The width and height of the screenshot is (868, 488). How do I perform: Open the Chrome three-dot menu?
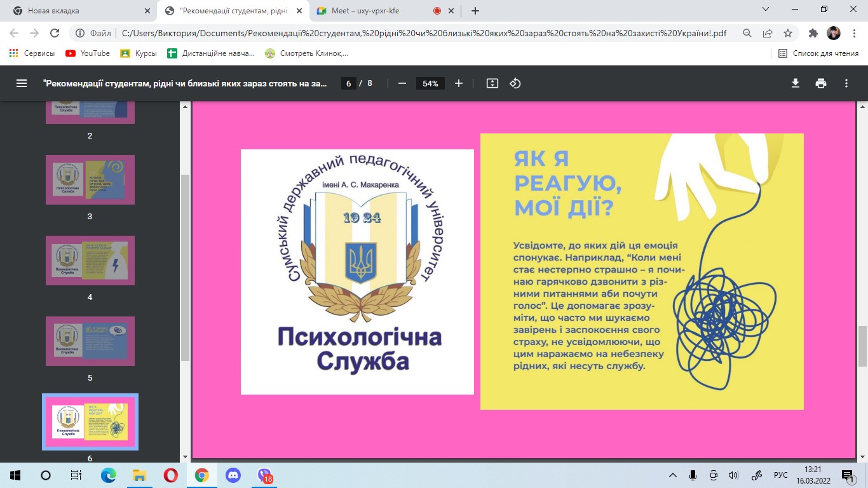click(x=853, y=33)
